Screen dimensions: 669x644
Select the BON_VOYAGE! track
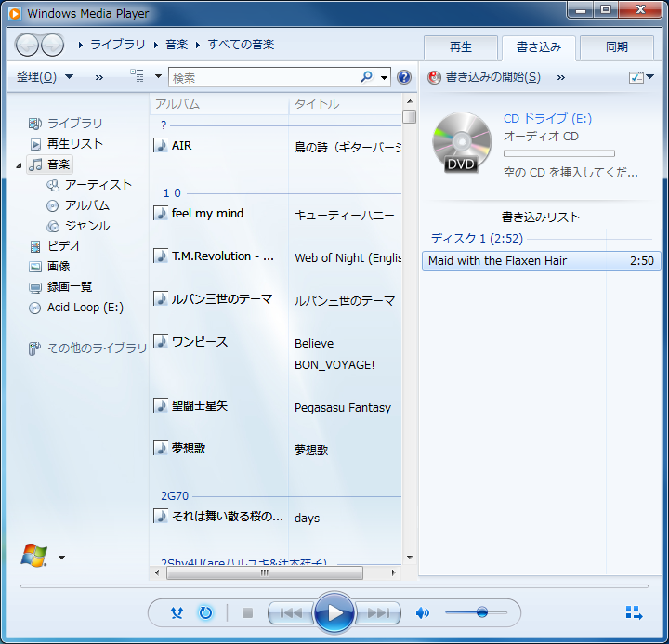334,365
